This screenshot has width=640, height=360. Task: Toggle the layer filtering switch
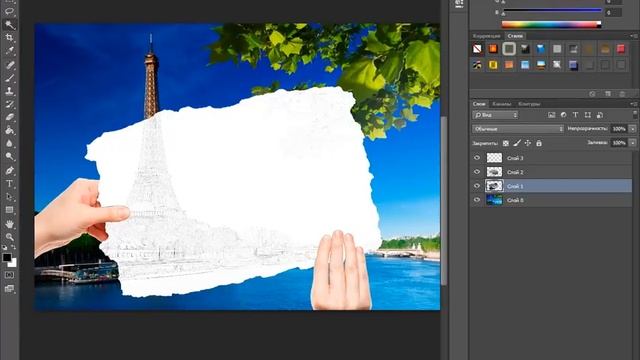pos(635,114)
